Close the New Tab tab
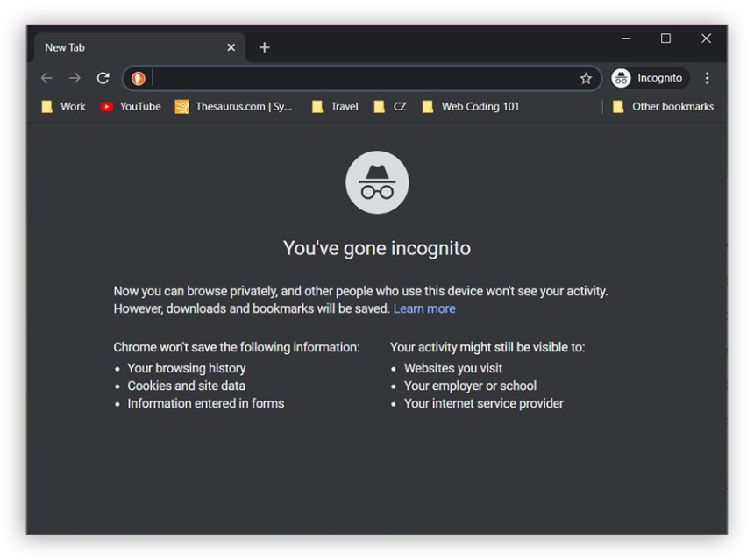 coord(231,47)
